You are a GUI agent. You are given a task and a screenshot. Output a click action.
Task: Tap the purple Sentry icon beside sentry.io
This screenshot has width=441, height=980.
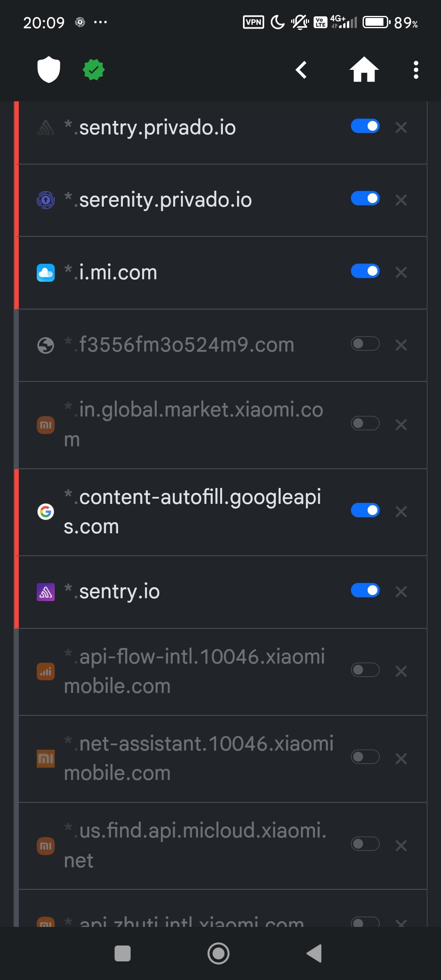[x=46, y=592]
